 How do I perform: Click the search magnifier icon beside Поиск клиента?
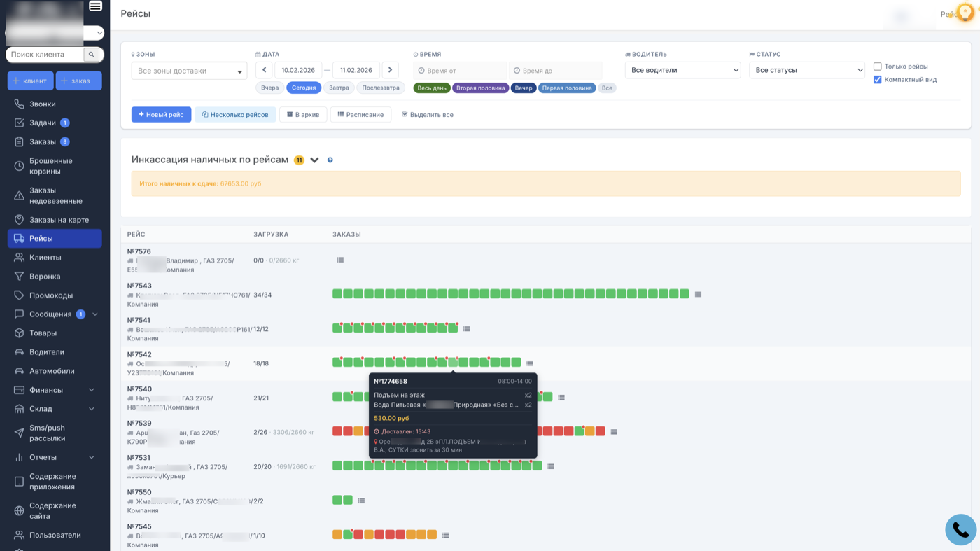tap(92, 55)
